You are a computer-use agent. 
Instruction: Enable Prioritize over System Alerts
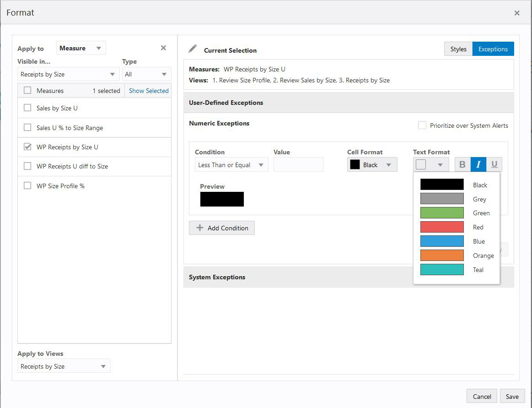point(422,125)
